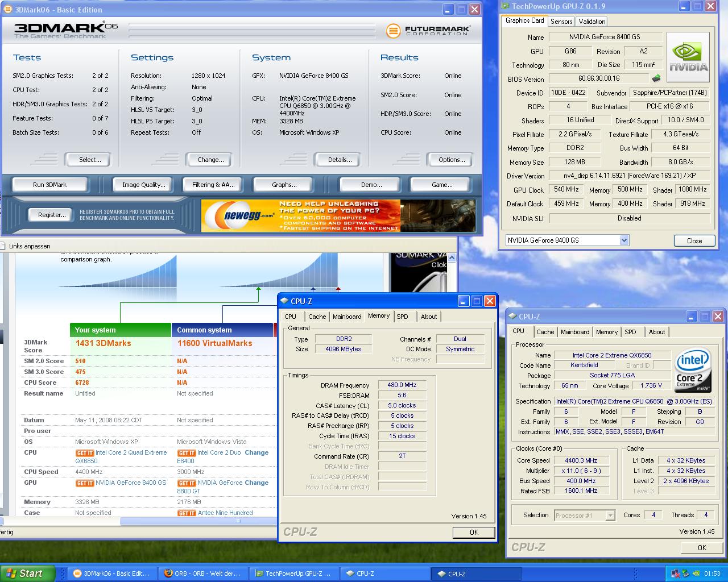Viewport: 728px width, 582px height.
Task: Click the DRAM Frequency 480.0 MHz field
Action: 402,385
